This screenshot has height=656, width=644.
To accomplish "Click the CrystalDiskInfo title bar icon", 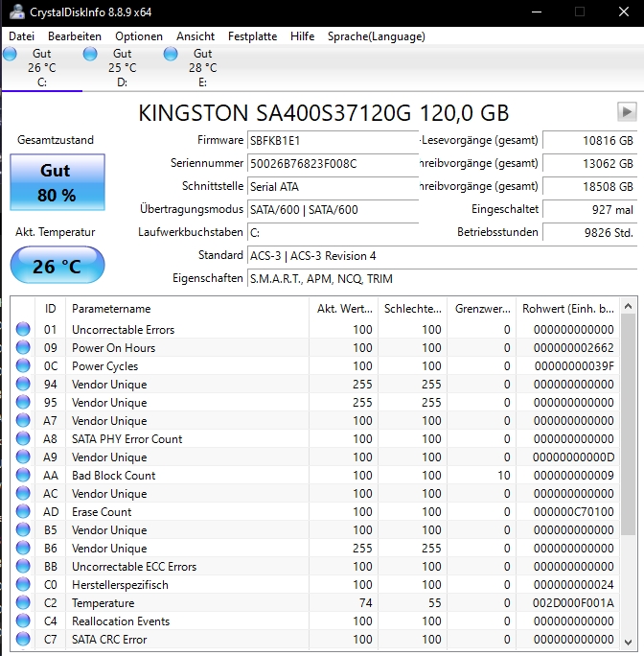I will [17, 12].
